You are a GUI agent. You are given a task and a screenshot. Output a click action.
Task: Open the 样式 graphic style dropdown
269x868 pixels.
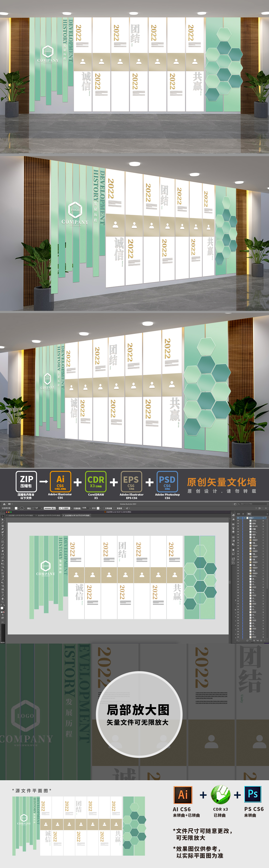(101, 508)
